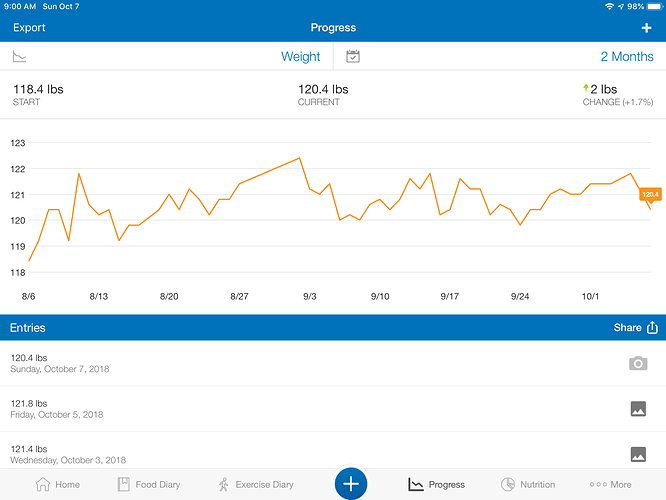The width and height of the screenshot is (666, 500).
Task: Select the Progress tab in bottom bar
Action: coord(437,484)
